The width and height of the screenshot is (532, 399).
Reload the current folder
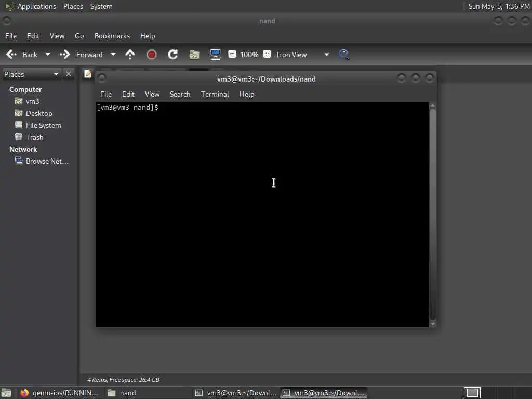click(172, 54)
